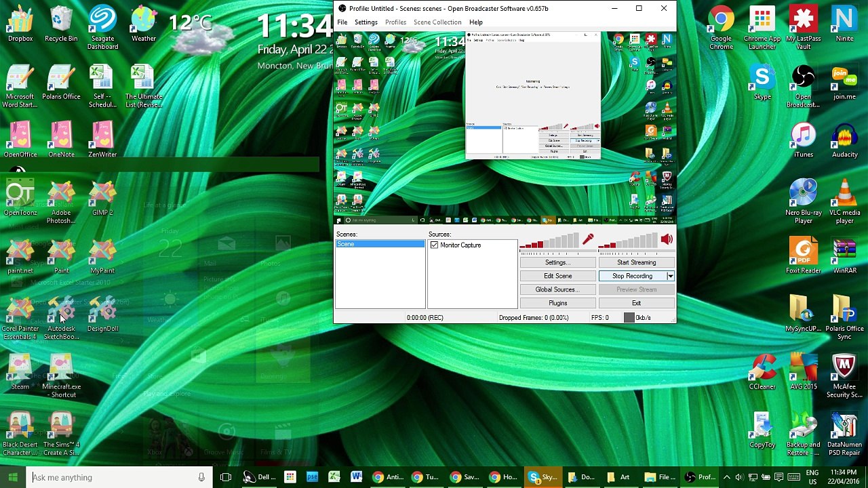Select the Chrome App Launcher icon

[x=762, y=28]
